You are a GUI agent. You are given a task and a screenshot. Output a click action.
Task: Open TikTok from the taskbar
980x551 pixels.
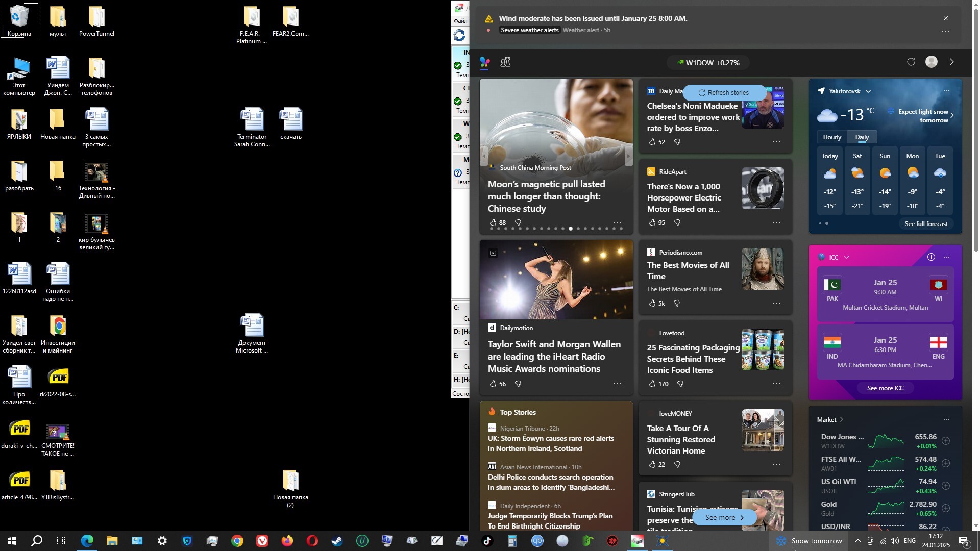[x=487, y=541]
